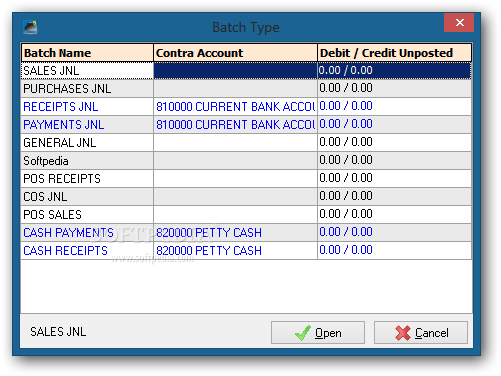
Task: Select the RECEIPTS JNL batch
Action: pyautogui.click(x=87, y=107)
